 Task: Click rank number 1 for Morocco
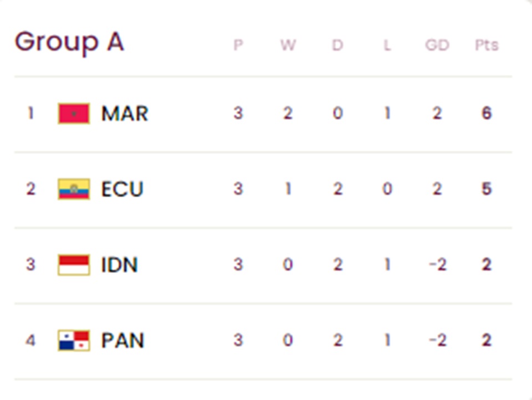coord(30,114)
